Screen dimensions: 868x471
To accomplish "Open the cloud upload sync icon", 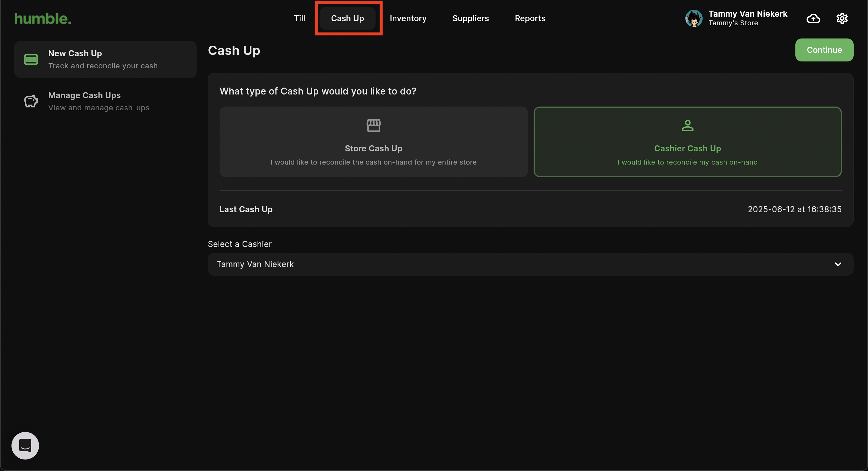I will [813, 18].
